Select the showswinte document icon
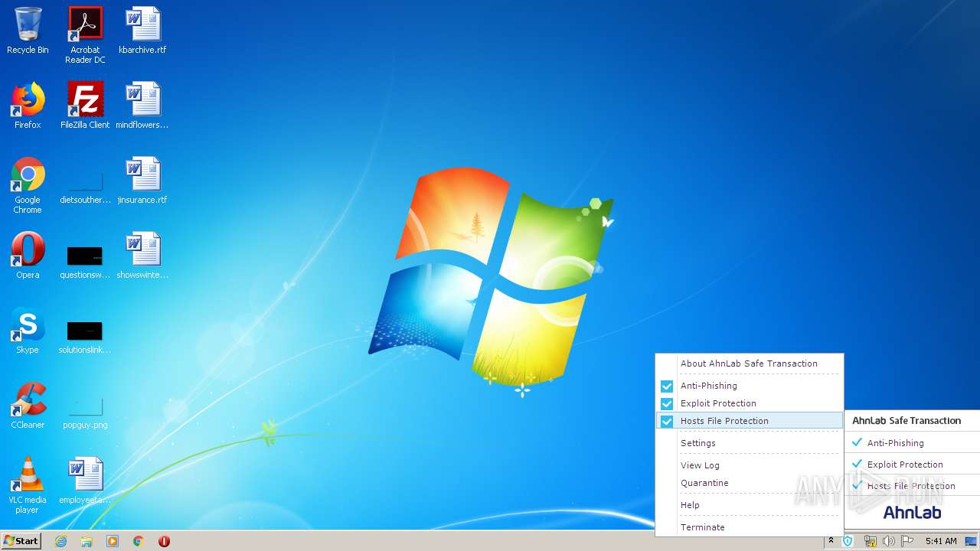The height and width of the screenshot is (551, 980). 142,256
